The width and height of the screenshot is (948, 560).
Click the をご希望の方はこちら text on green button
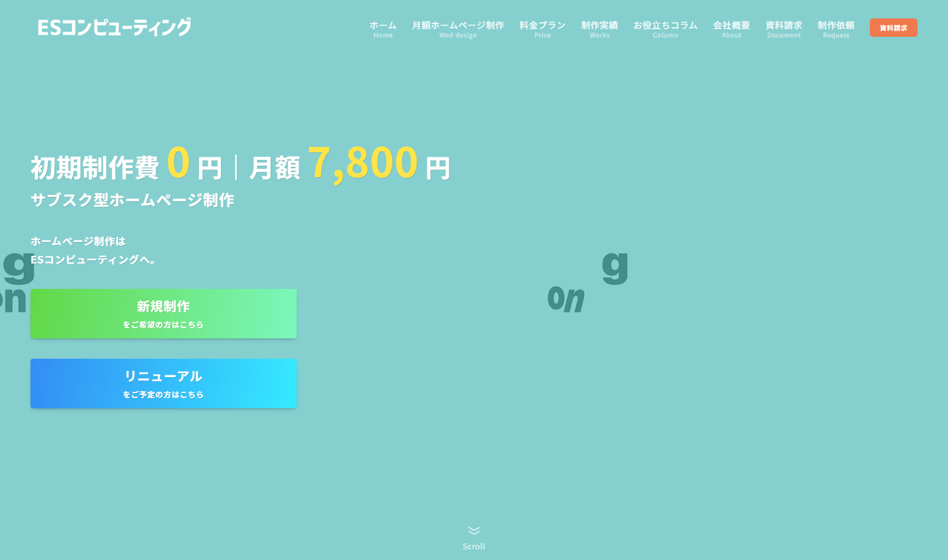pos(163,324)
